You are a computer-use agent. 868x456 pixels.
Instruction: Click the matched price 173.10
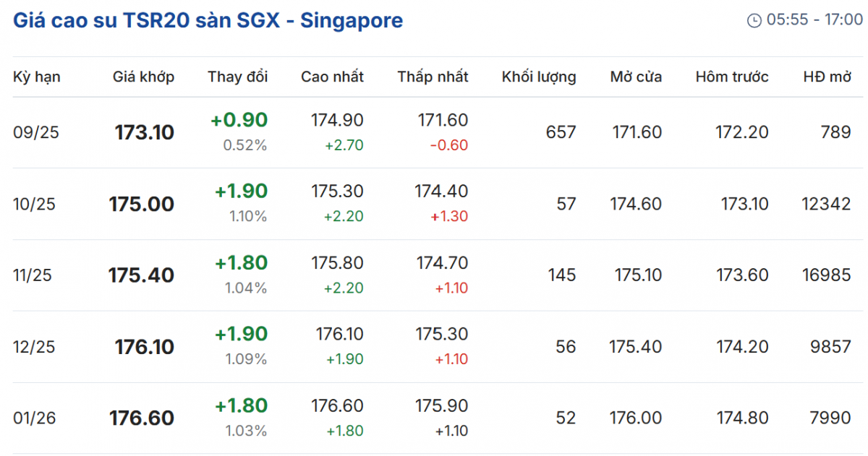pos(145,132)
